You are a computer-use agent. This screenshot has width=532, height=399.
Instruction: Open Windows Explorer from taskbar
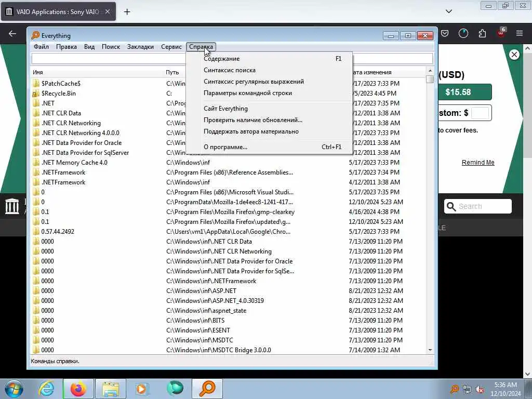110,389
